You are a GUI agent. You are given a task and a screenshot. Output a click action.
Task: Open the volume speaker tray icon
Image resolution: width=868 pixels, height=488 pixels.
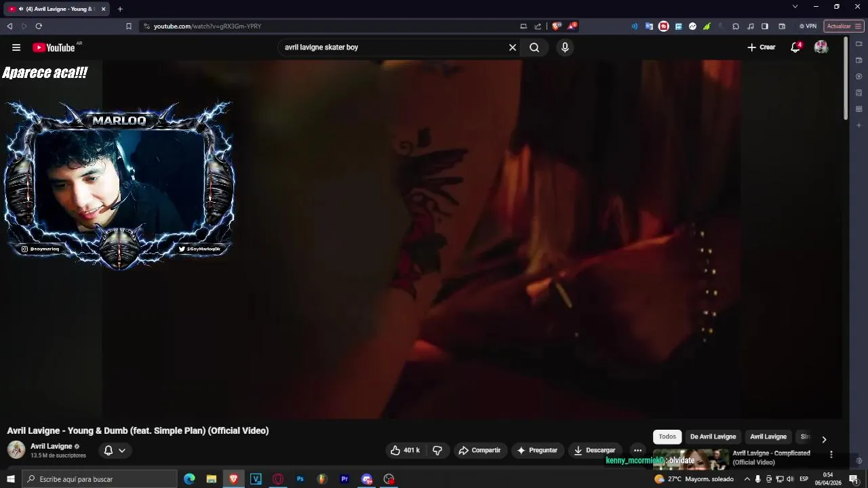[x=790, y=479]
